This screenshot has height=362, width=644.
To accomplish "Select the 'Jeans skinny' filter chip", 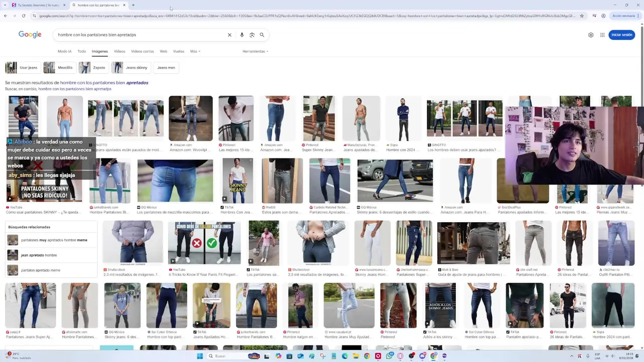I will (x=131, y=67).
